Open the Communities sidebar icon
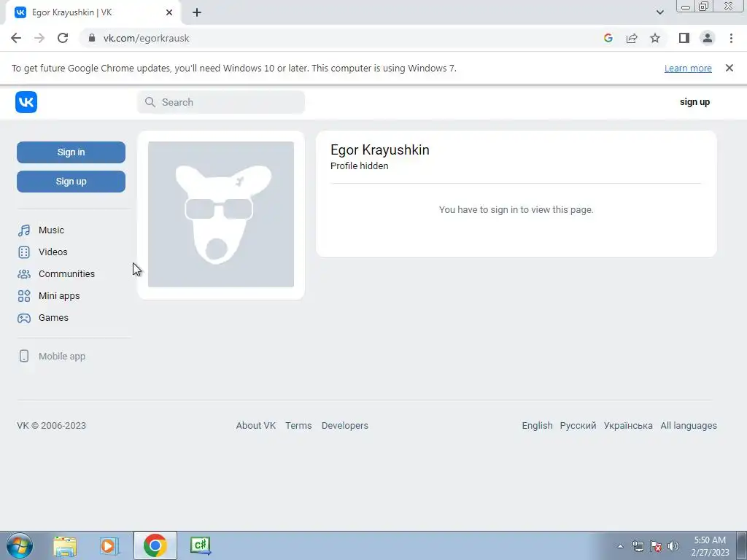The image size is (747, 560). (24, 274)
